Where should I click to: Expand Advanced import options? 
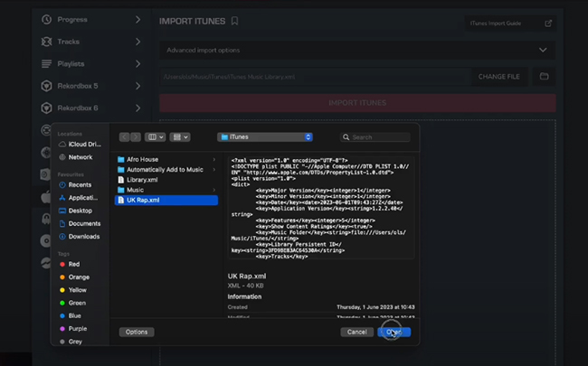pyautogui.click(x=357, y=51)
